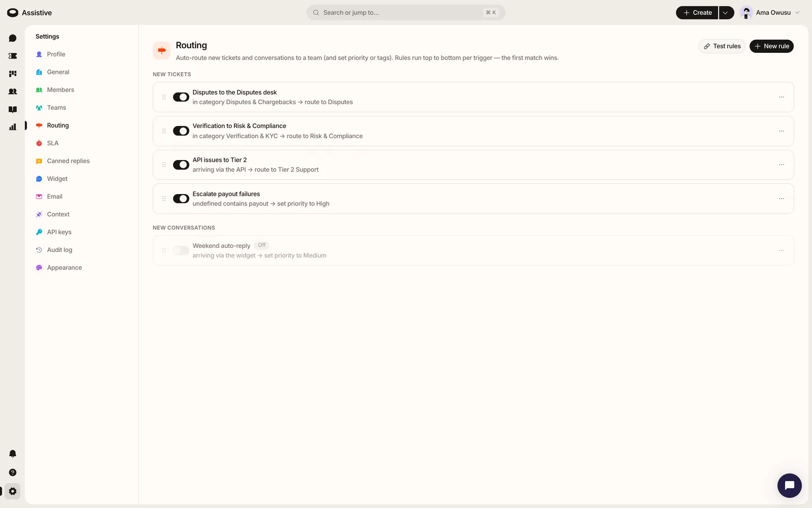Open reports bar chart icon in rail
The width and height of the screenshot is (812, 508).
pos(13,127)
